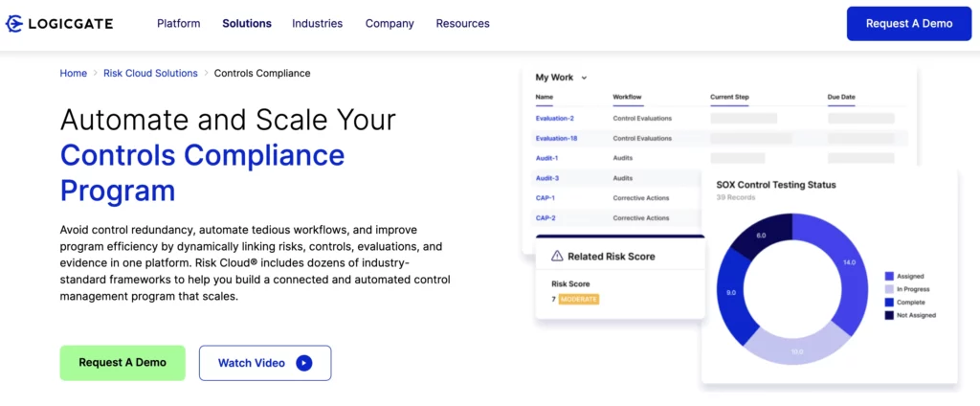Click the Name column header

pos(545,98)
